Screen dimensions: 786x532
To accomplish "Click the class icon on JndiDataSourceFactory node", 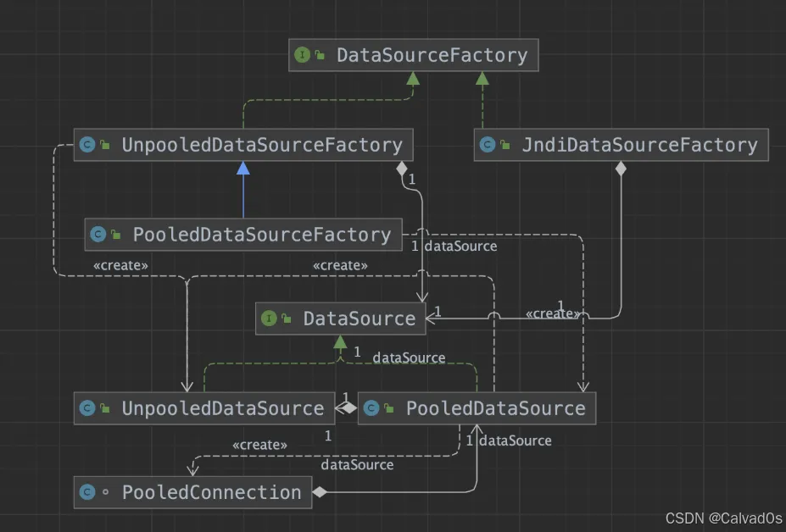I will (487, 146).
